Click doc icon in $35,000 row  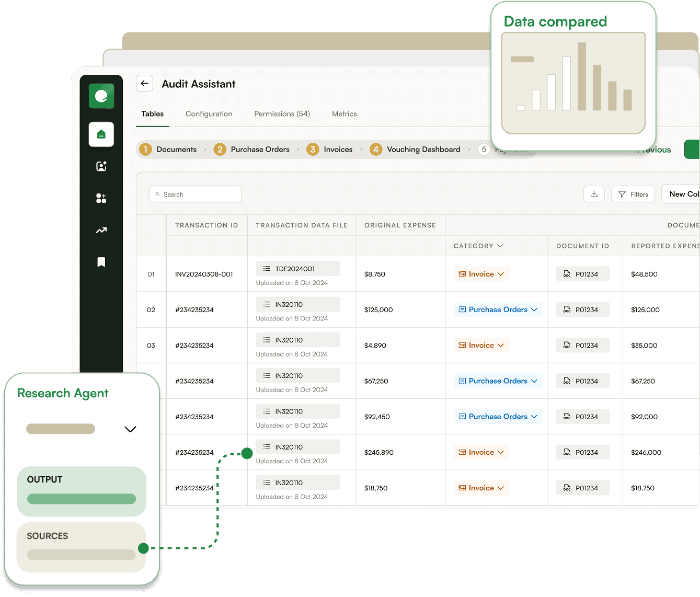(x=567, y=346)
